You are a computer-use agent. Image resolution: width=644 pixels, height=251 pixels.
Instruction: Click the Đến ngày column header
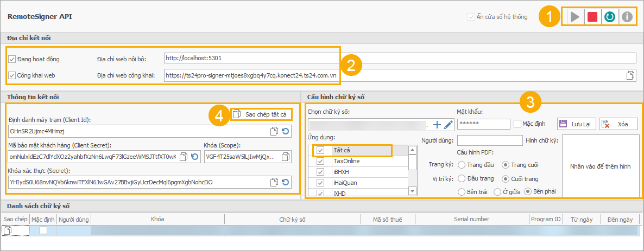point(620,220)
